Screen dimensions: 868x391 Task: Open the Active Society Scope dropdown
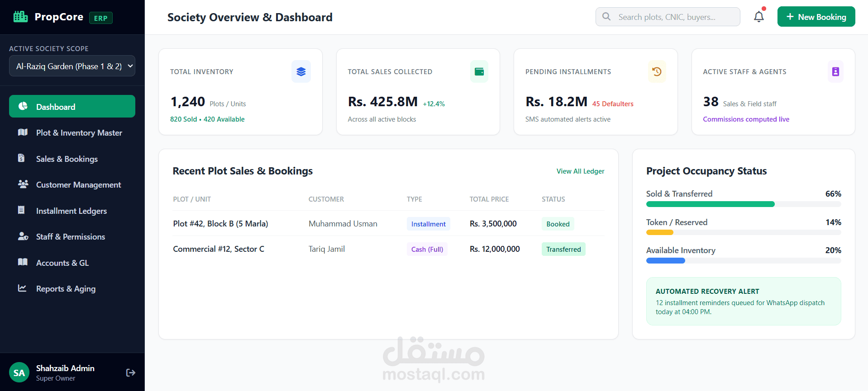[72, 66]
